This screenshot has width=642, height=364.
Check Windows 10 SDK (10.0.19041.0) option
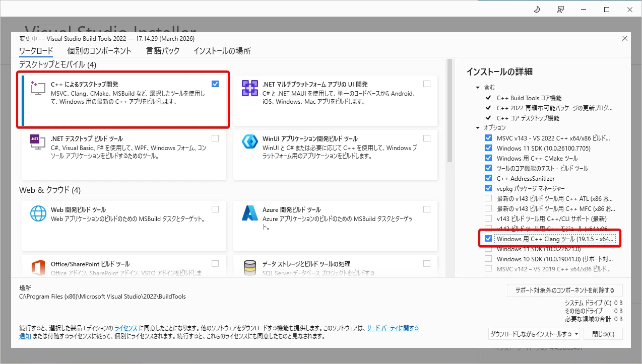pos(488,259)
